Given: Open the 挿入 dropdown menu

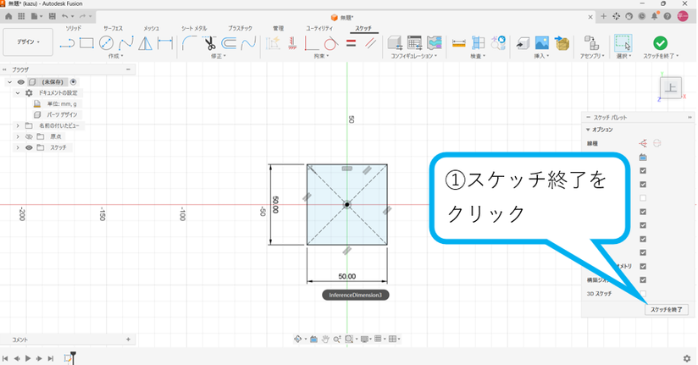Looking at the screenshot, I should [x=542, y=56].
